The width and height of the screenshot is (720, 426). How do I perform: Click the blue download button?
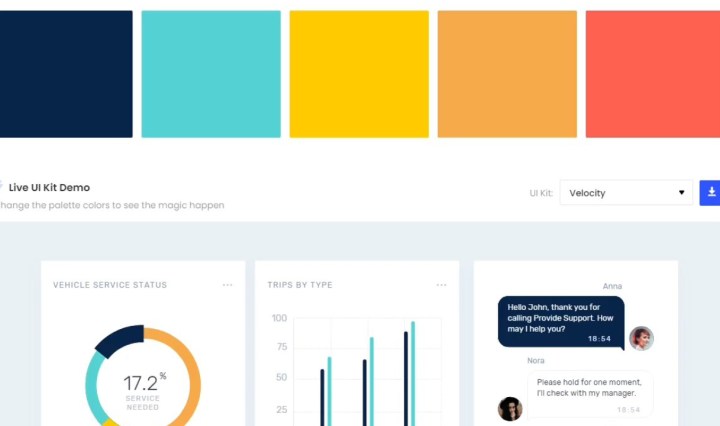710,192
